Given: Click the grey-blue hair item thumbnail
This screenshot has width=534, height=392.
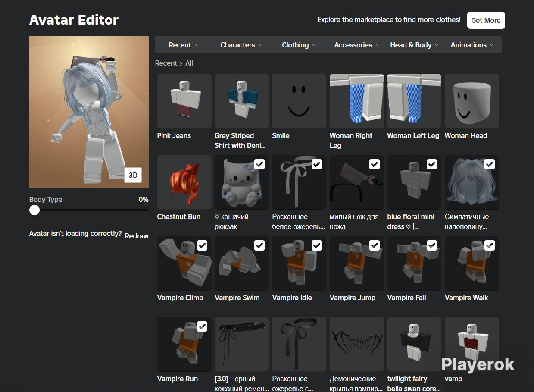Looking at the screenshot, I should coord(472,182).
